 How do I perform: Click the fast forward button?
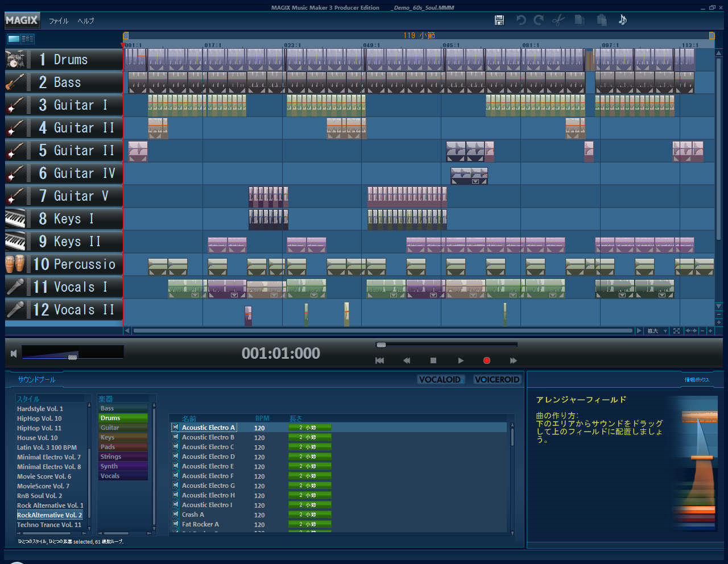pos(514,360)
